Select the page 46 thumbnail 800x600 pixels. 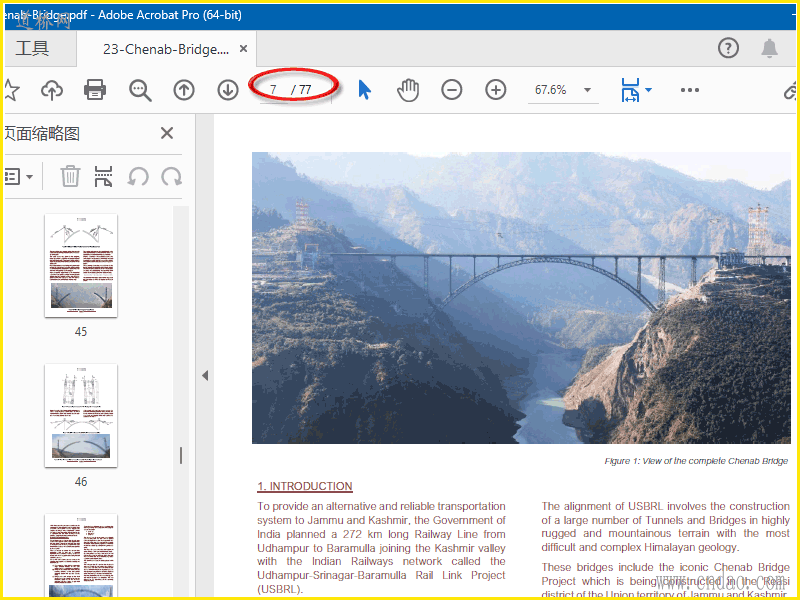point(81,415)
